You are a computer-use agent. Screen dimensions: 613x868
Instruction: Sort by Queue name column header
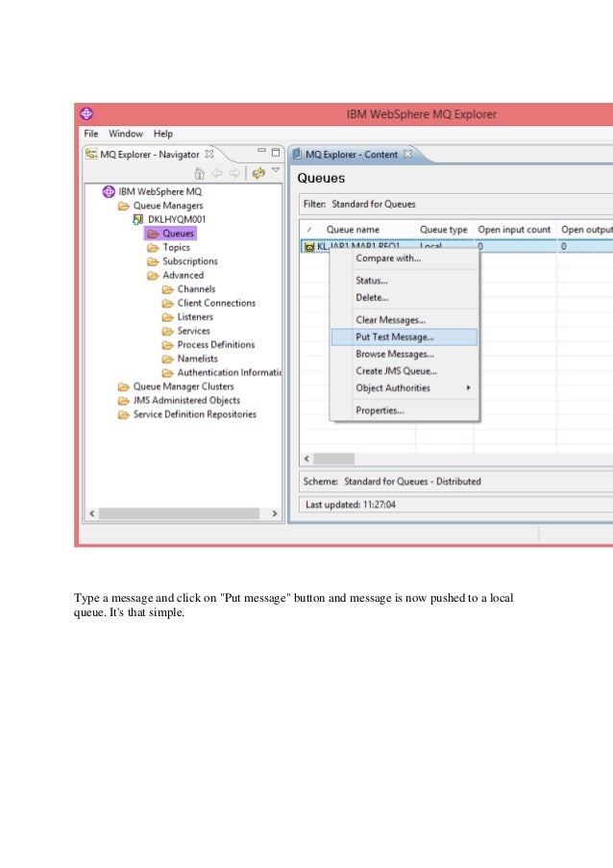coord(358,229)
